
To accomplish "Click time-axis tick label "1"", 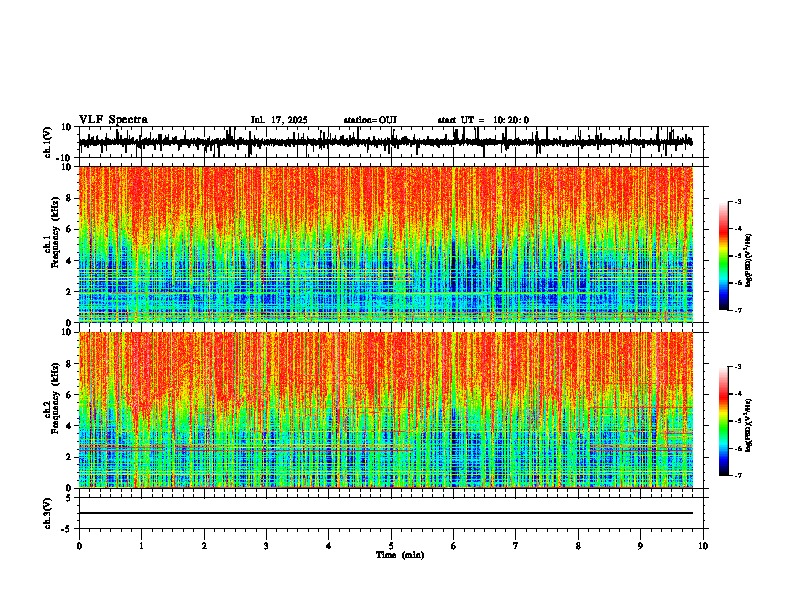I will (141, 546).
